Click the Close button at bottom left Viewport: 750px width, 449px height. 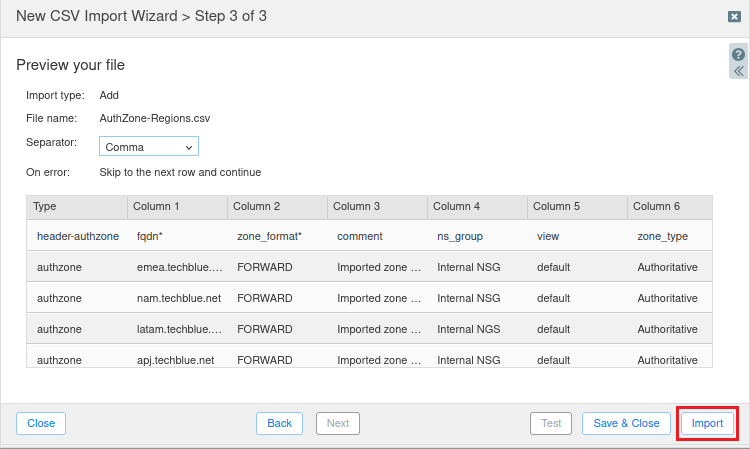click(41, 423)
